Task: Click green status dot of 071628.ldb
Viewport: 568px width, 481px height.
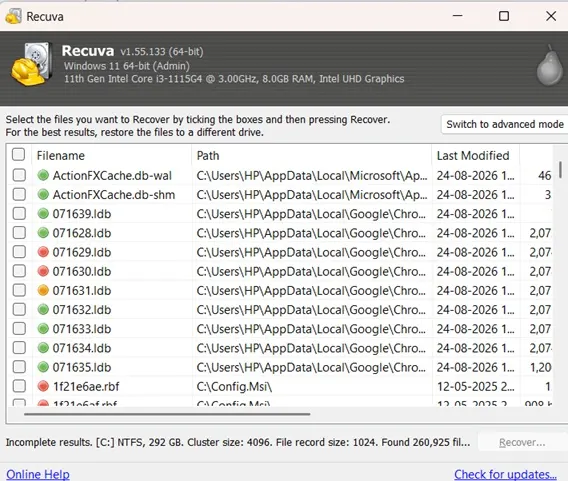Action: pyautogui.click(x=43, y=233)
